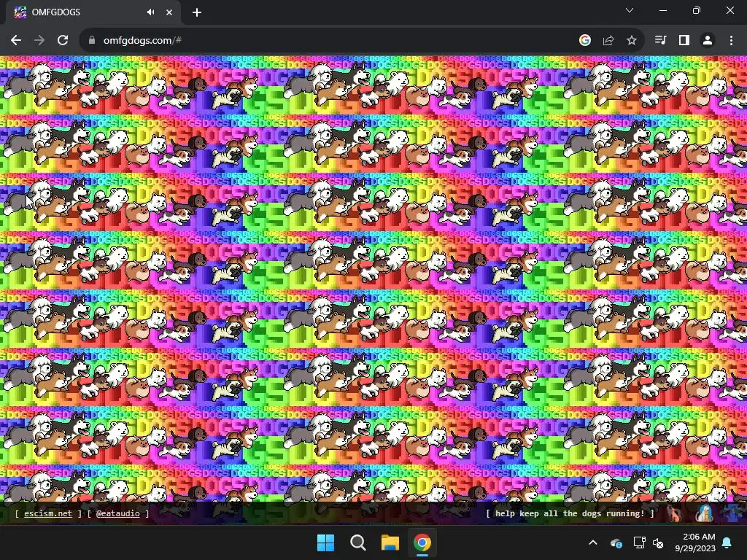Go back to the previous page
The width and height of the screenshot is (747, 560).
click(16, 41)
